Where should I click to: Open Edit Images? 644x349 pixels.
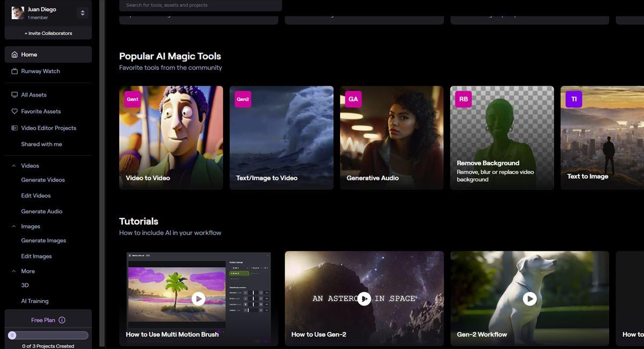click(36, 256)
